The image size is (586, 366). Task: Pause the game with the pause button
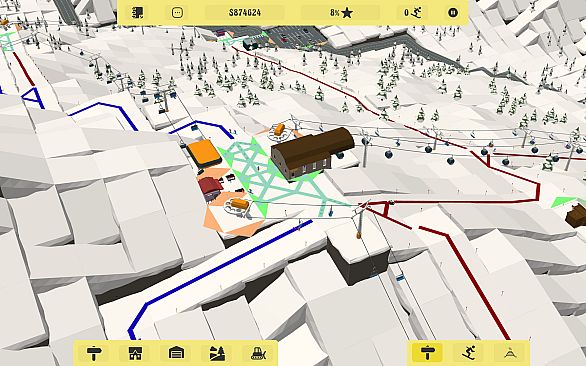click(x=453, y=13)
